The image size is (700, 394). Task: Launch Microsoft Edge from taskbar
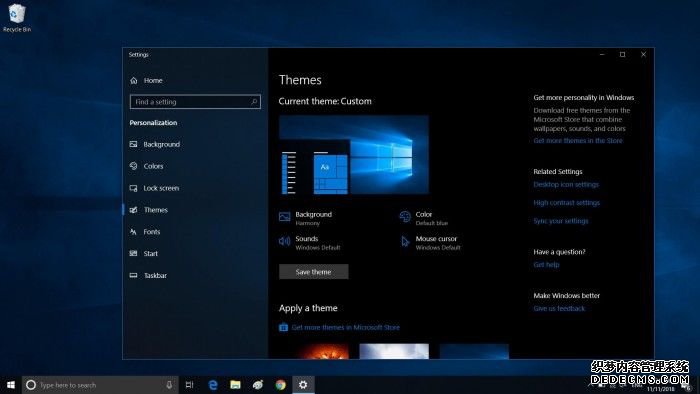(x=213, y=385)
